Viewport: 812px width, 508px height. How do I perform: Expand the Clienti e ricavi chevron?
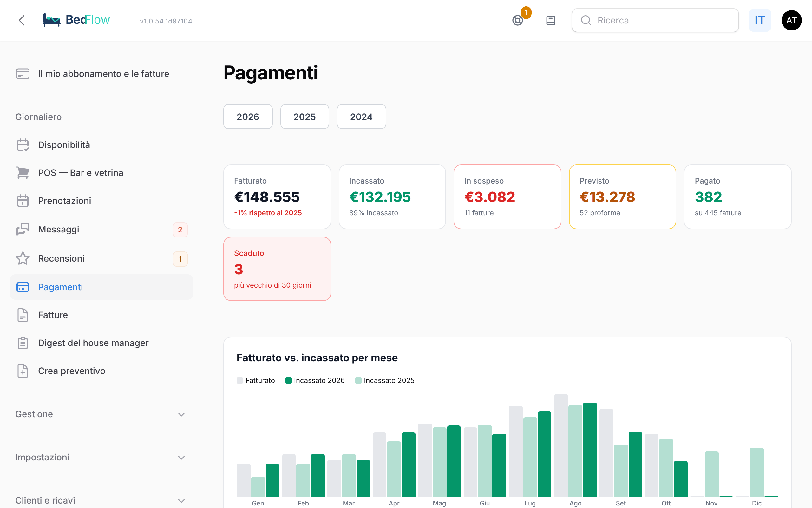pos(181,501)
